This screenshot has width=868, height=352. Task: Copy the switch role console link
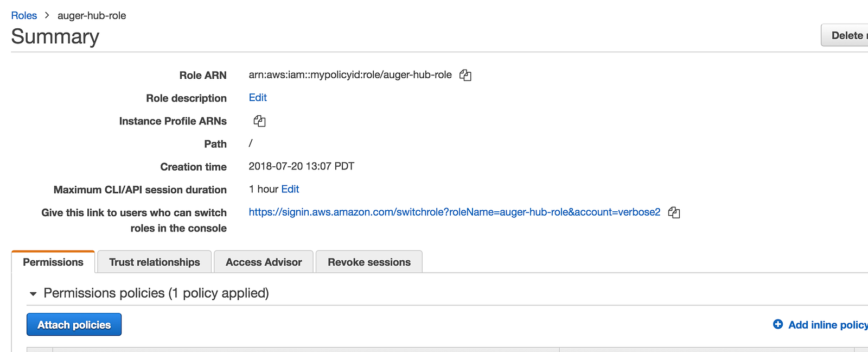click(674, 212)
